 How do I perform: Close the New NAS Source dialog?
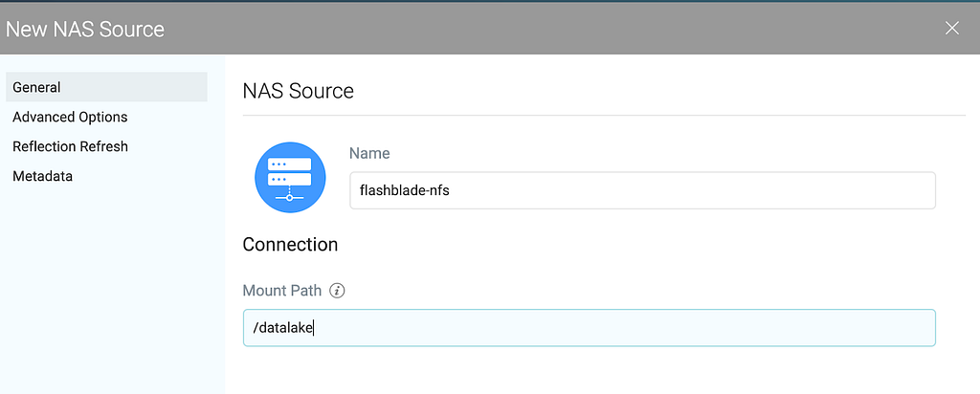pos(952,28)
